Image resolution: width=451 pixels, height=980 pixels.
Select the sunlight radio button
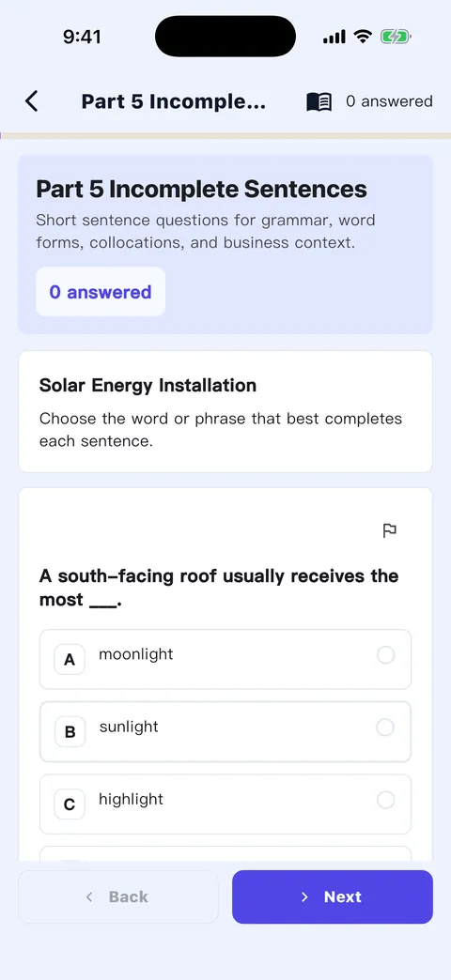pos(385,727)
